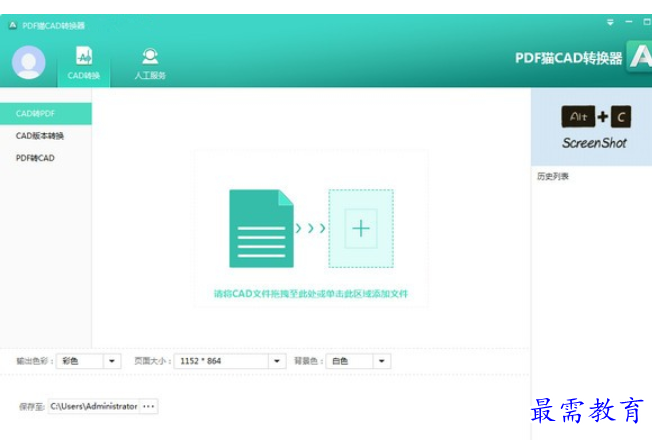The width and height of the screenshot is (652, 442).
Task: Open the 背景色 dropdown arrow
Action: point(382,361)
